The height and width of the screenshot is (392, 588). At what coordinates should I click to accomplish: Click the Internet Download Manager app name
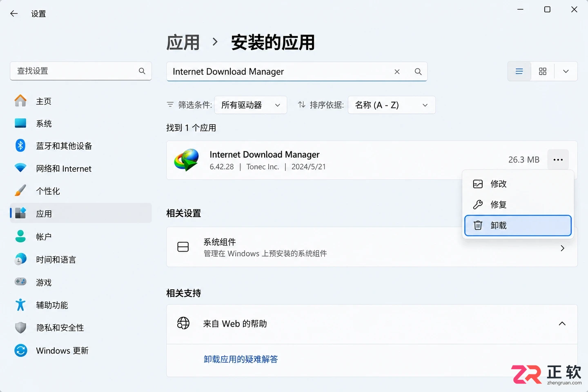265,154
